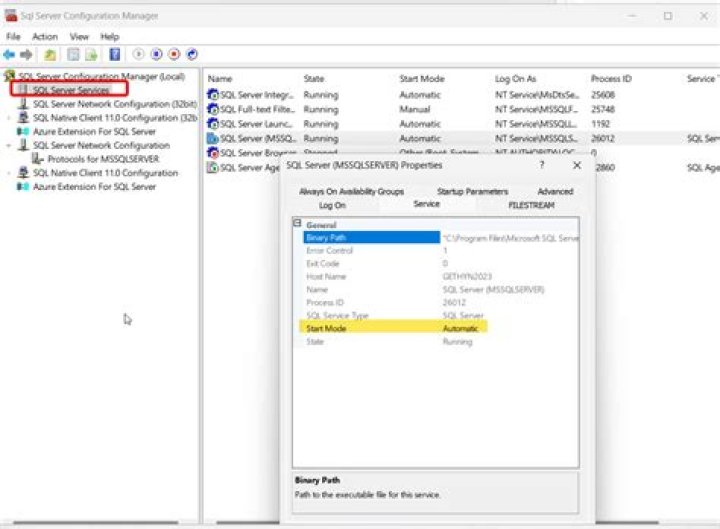Expand SQL Native Client 11.0 Configuration node

point(8,173)
